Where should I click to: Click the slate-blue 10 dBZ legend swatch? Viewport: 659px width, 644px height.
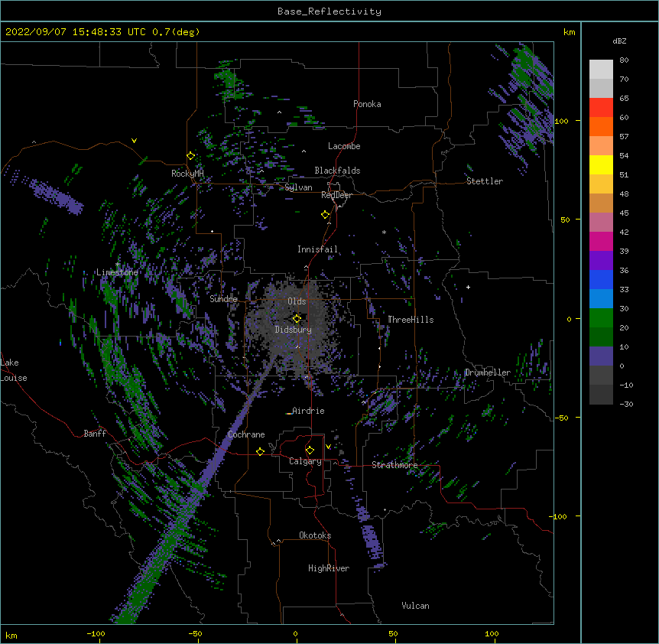(601, 356)
